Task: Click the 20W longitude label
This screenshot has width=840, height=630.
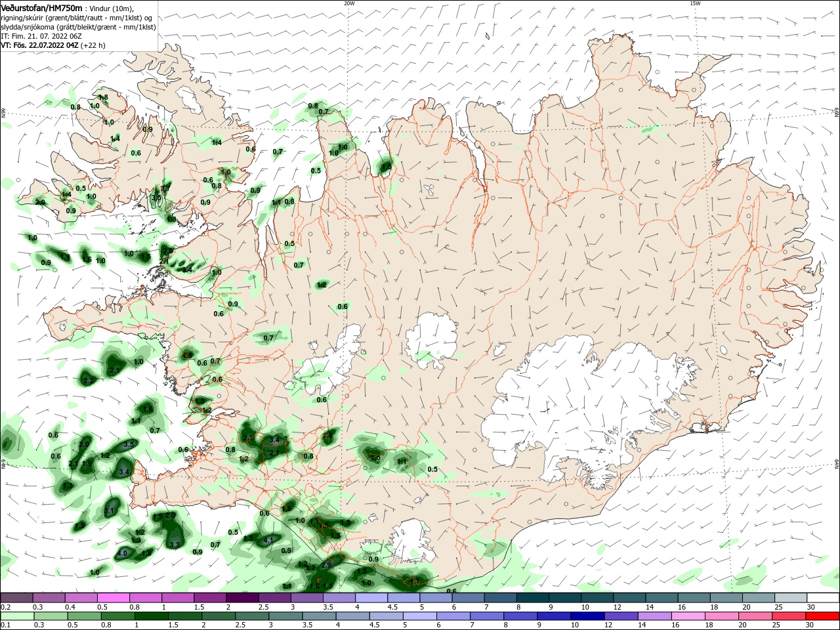Action: pyautogui.click(x=349, y=3)
